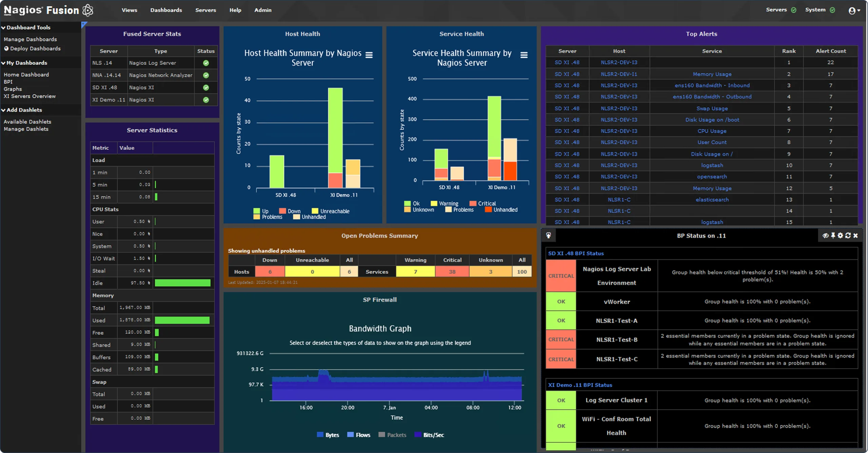Open Home Dashboard from sidebar
Screen dimensions: 868x453
point(26,75)
